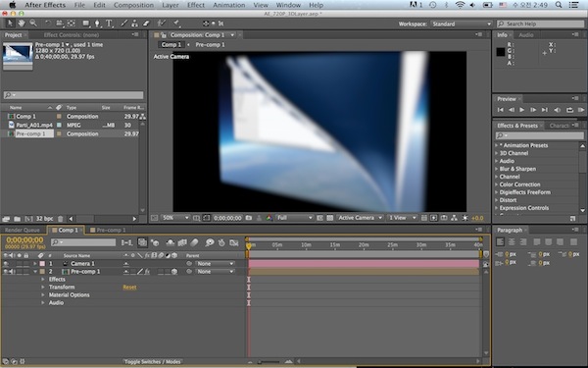Image resolution: width=588 pixels, height=368 pixels.
Task: Toggle Frame Blending timeline switch
Action: click(182, 243)
